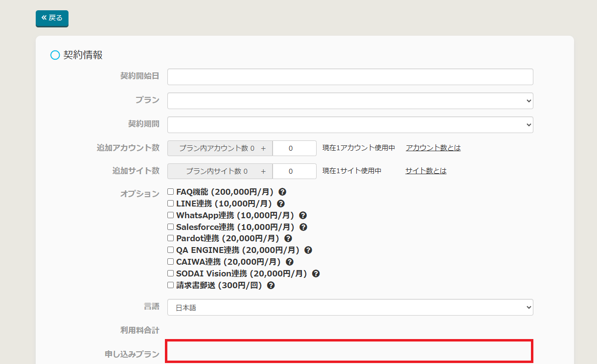The height and width of the screenshot is (364, 597).
Task: Click QA ENGINE連携 help icon
Action: pyautogui.click(x=308, y=250)
